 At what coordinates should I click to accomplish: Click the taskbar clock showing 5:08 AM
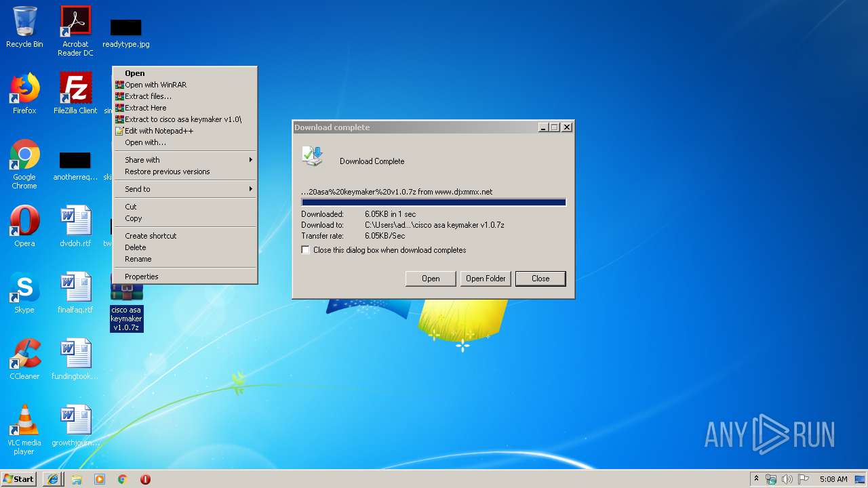833,479
